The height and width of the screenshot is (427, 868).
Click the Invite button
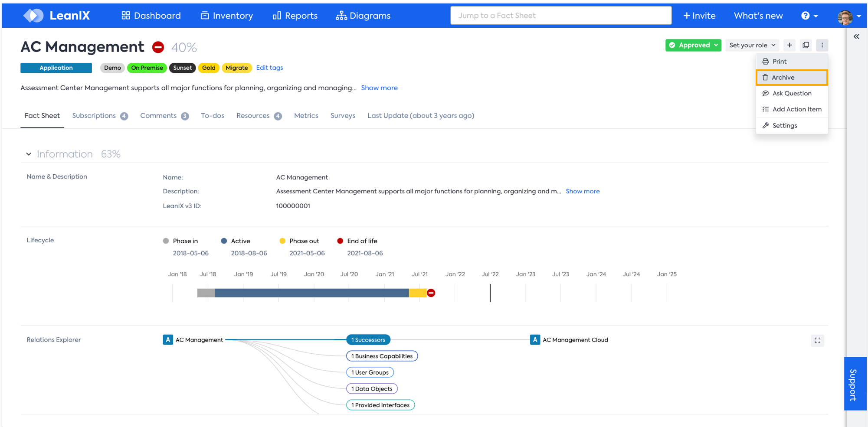tap(699, 16)
